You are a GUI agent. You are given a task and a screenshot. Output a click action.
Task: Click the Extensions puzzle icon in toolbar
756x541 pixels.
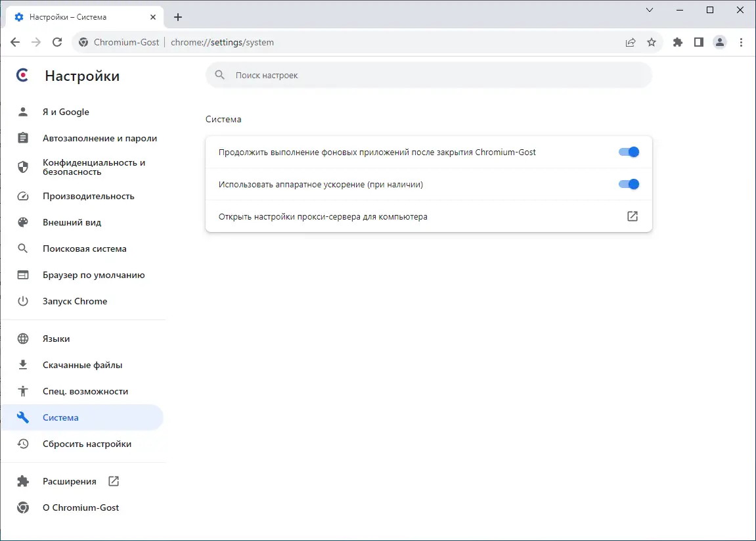678,42
